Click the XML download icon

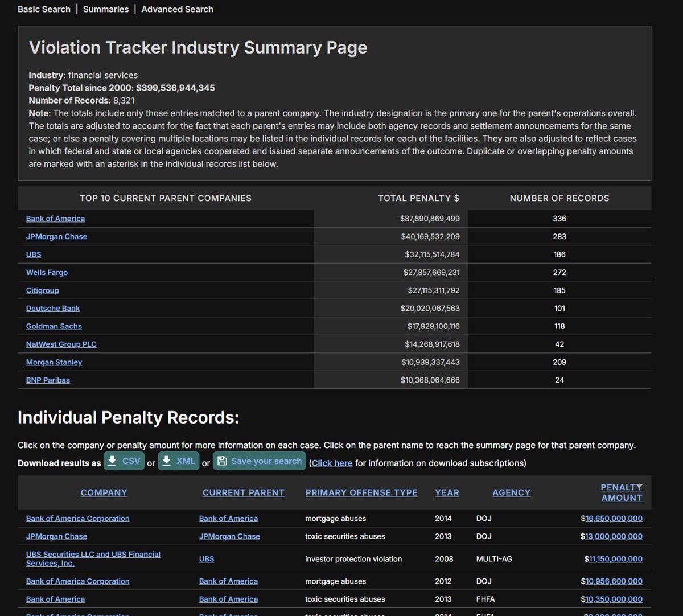click(x=167, y=461)
